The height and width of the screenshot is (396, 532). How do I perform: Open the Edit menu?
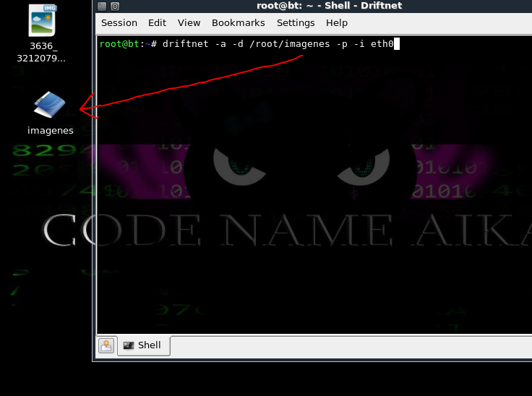tap(157, 22)
